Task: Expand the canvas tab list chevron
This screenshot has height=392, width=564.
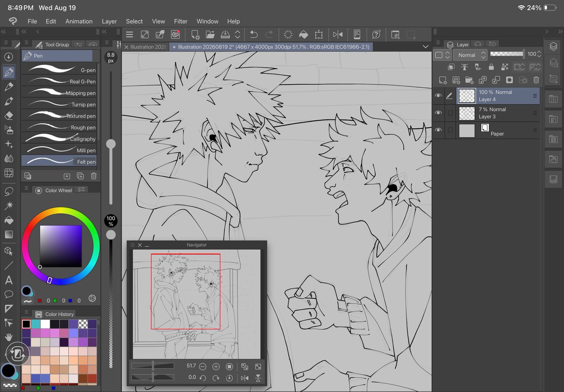Action: coord(425,47)
